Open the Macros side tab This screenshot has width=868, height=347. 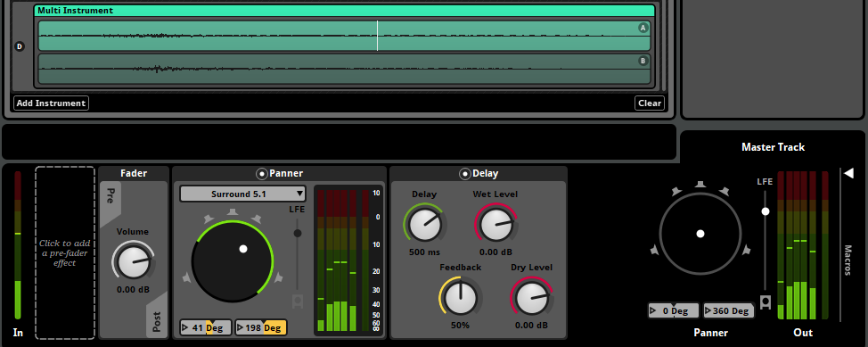click(x=848, y=260)
